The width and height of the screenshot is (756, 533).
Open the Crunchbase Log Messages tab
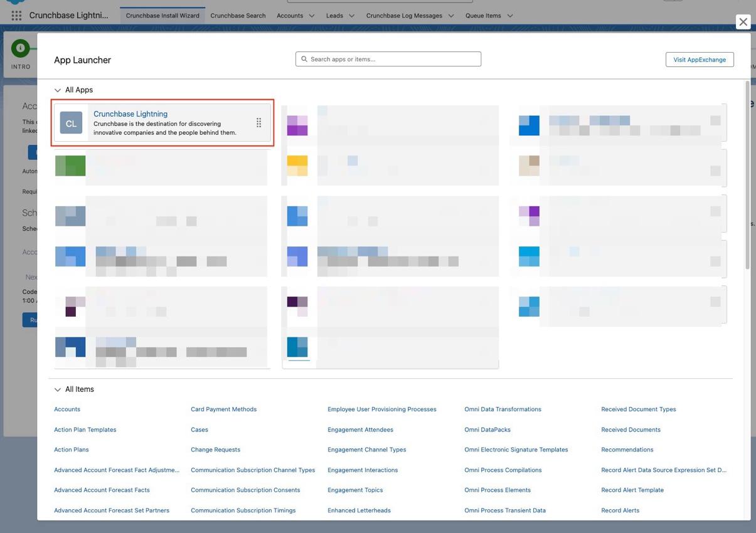(404, 16)
